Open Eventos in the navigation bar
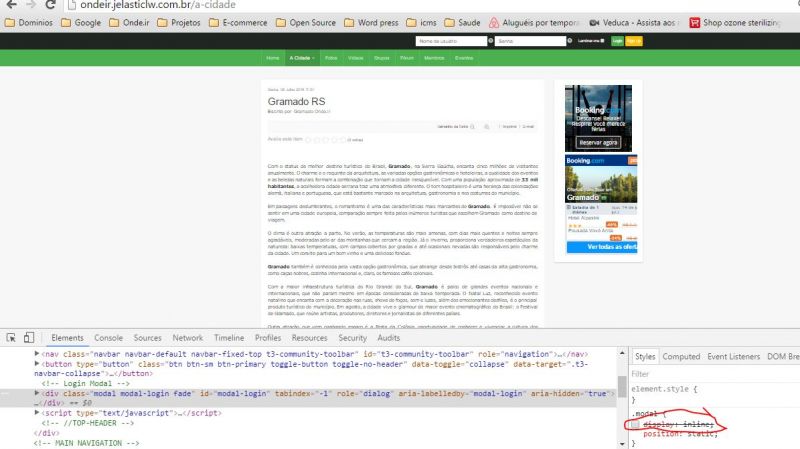 464,58
